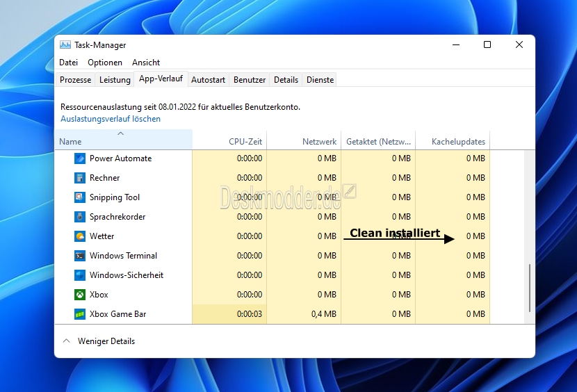The image size is (577, 392).
Task: Sort by the Netzwerk column header
Action: click(x=304, y=140)
